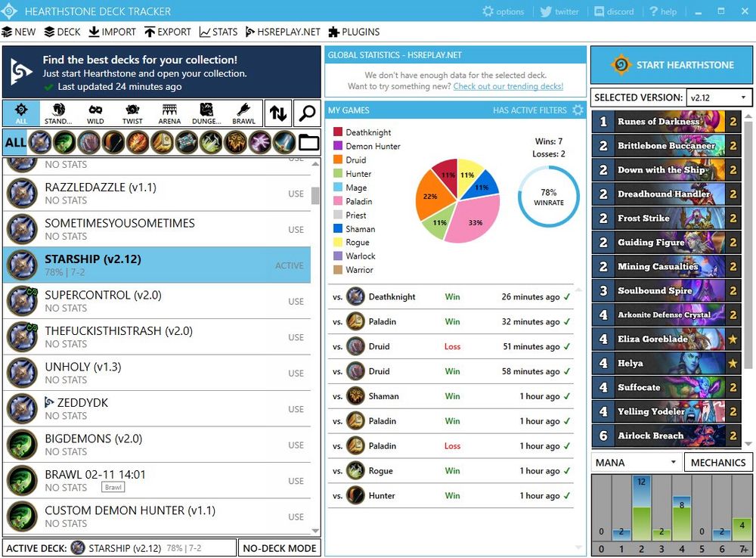The width and height of the screenshot is (756, 558).
Task: Toggle the ALL classes filter
Action: 15,142
